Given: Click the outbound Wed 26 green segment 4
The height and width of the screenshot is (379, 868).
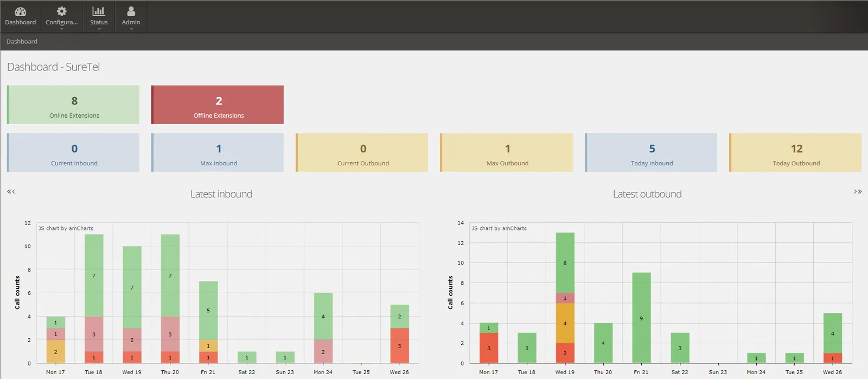Looking at the screenshot, I should click(x=833, y=333).
